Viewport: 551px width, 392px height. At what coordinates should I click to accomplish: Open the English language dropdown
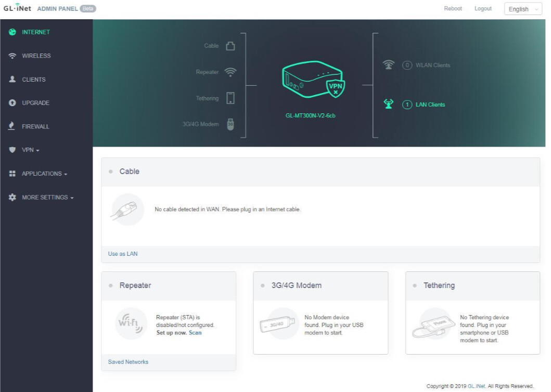tap(523, 9)
